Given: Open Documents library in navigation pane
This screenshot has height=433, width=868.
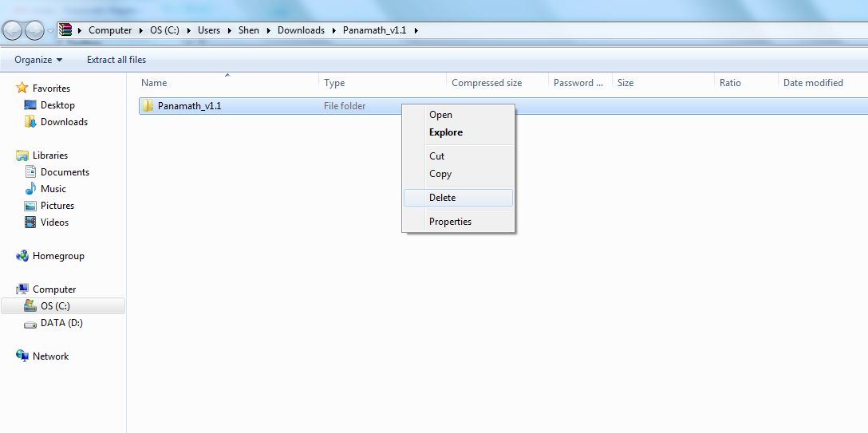Looking at the screenshot, I should pos(65,172).
